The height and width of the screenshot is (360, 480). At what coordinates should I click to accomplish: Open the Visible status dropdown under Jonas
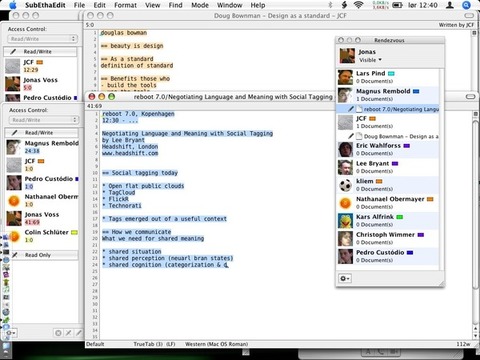370,60
